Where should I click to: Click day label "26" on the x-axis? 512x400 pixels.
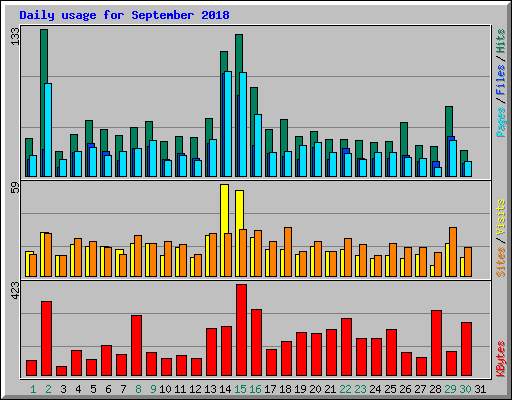pyautogui.click(x=405, y=389)
